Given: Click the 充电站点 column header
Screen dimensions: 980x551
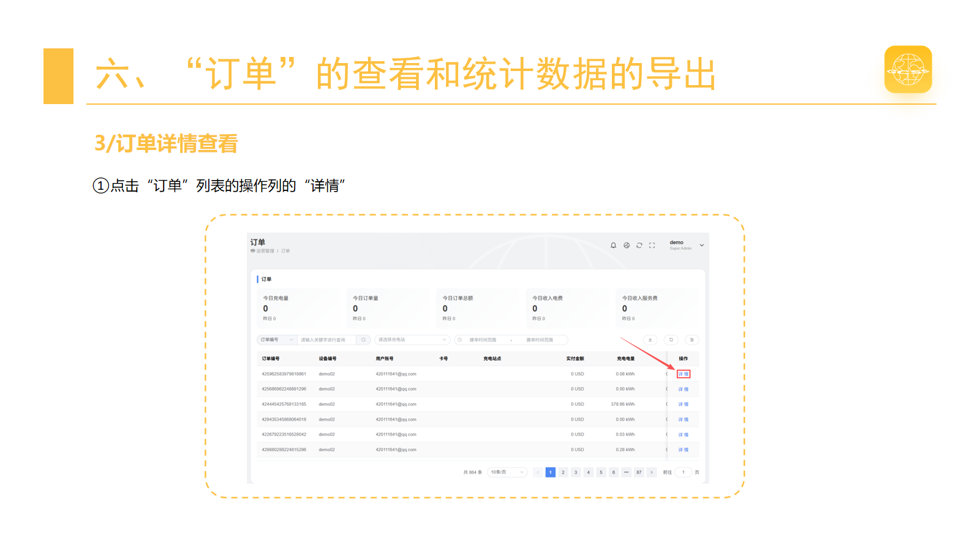Looking at the screenshot, I should 492,359.
